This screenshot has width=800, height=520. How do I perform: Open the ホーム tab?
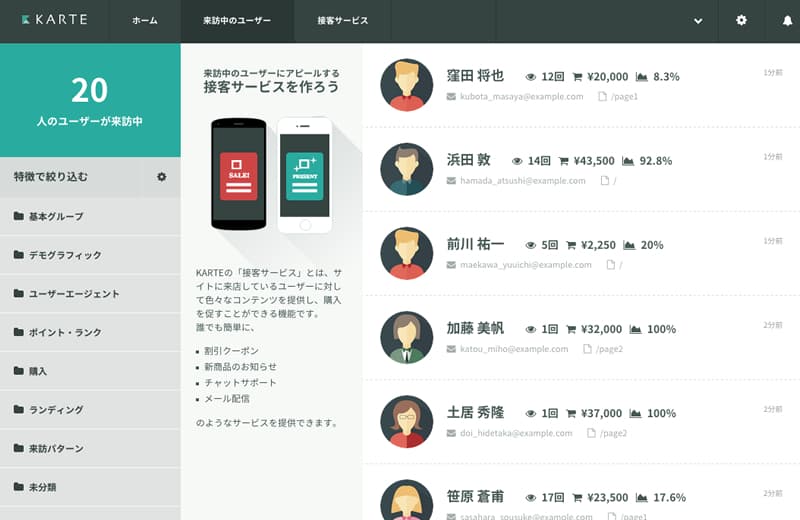[145, 20]
